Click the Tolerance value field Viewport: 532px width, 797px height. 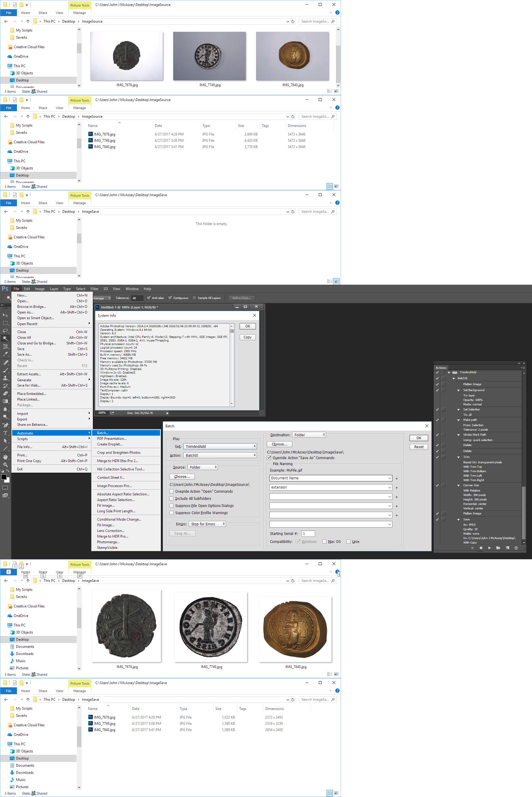[x=138, y=298]
